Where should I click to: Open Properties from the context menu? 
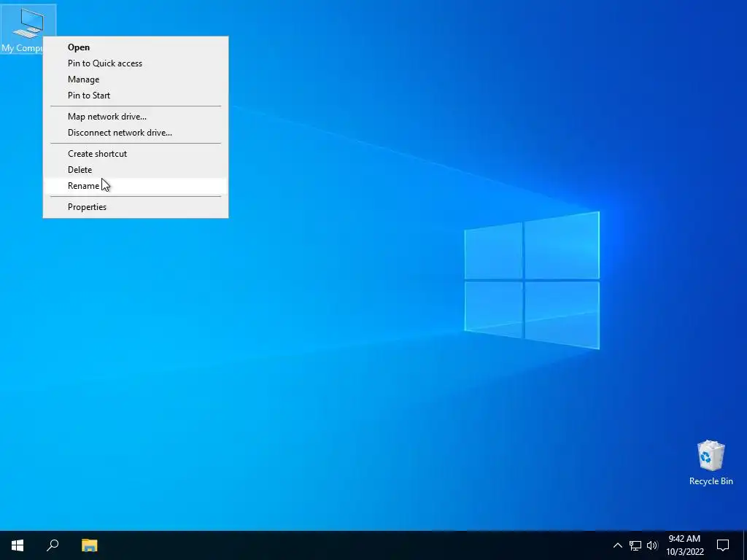click(x=136, y=207)
